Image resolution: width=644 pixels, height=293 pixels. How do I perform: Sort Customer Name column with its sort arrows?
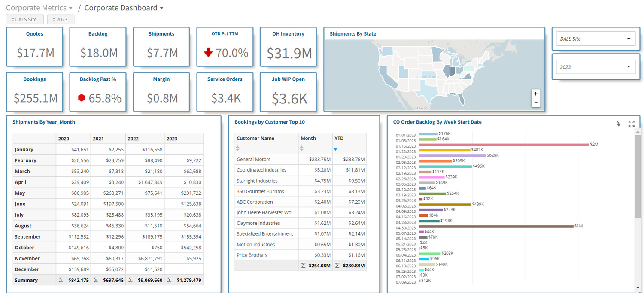238,148
